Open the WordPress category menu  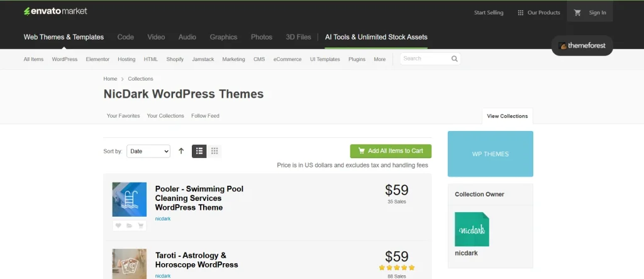pos(65,59)
